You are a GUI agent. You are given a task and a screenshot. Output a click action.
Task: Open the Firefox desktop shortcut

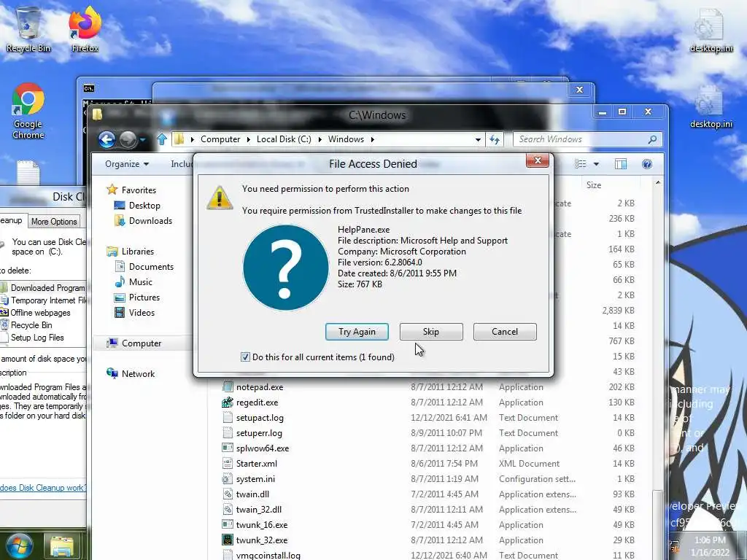click(x=85, y=29)
